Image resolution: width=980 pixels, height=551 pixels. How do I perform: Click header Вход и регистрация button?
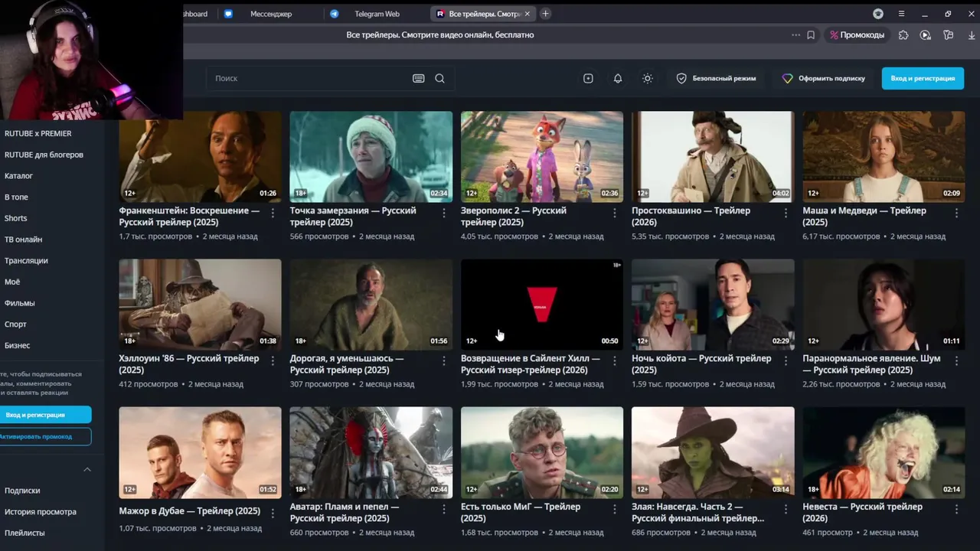point(923,78)
